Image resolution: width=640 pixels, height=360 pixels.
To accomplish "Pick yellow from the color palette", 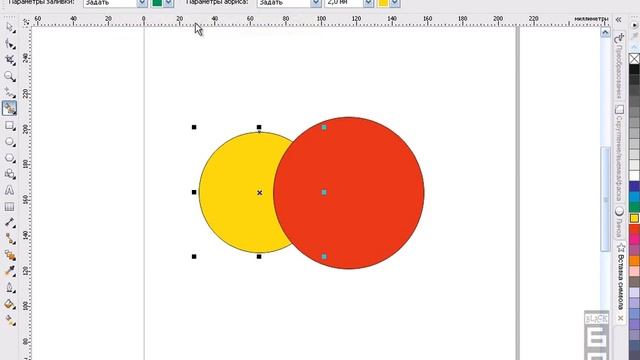I will point(634,218).
